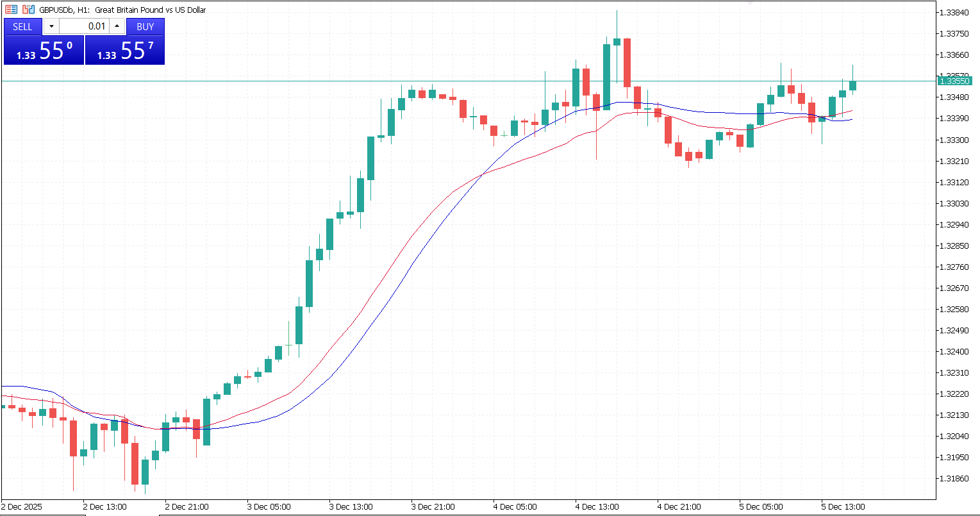The width and height of the screenshot is (980, 516).
Task: Click the 0.01 volume input field
Action: pyautogui.click(x=84, y=26)
